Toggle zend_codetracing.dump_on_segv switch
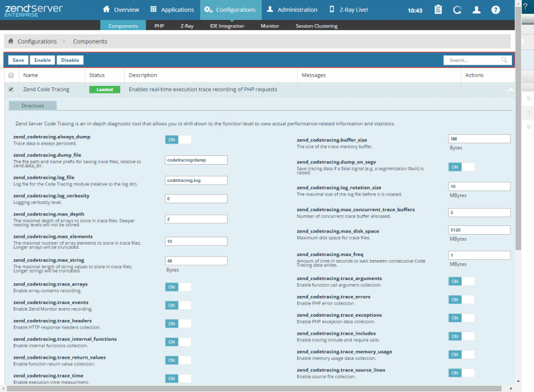Viewport: 534px width, 392px height. click(x=461, y=167)
